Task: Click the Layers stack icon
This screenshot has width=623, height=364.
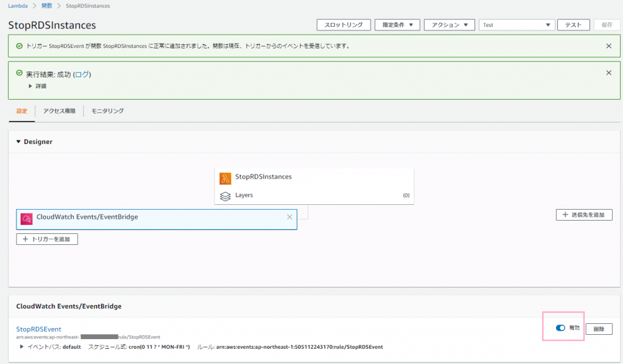Action: 225,196
